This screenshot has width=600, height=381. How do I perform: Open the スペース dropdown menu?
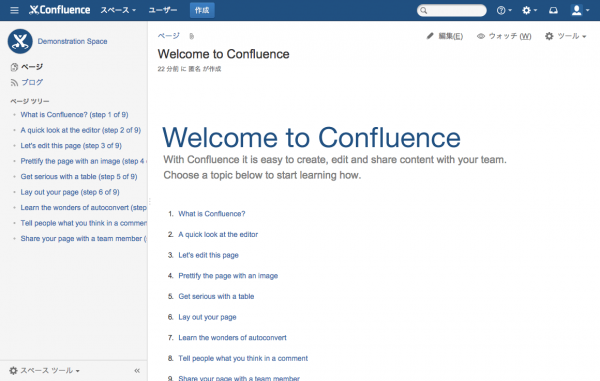[x=118, y=10]
